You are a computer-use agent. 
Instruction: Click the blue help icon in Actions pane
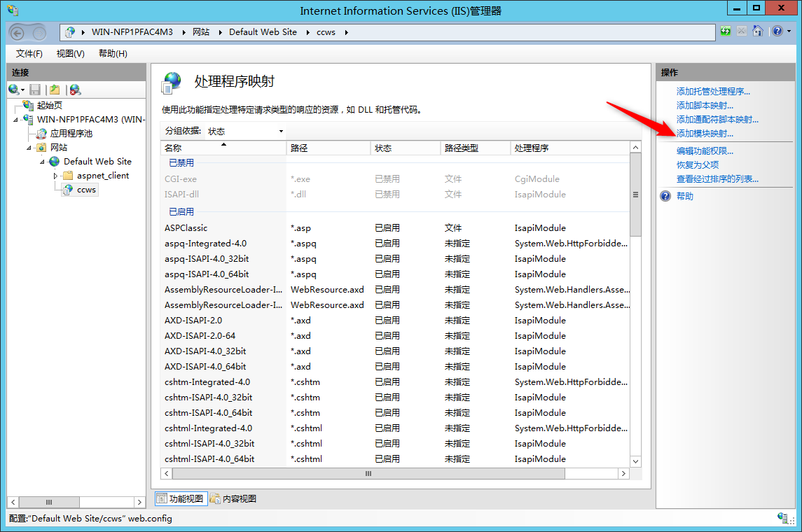tap(665, 196)
